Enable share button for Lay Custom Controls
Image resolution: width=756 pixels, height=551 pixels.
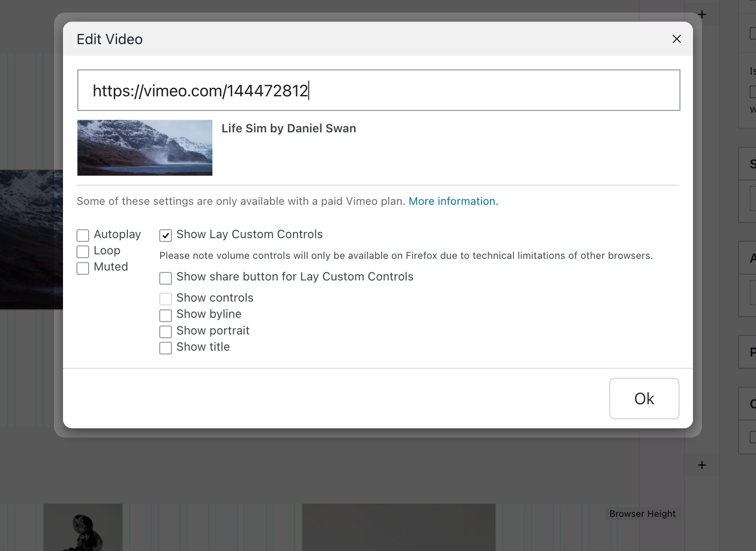click(166, 278)
